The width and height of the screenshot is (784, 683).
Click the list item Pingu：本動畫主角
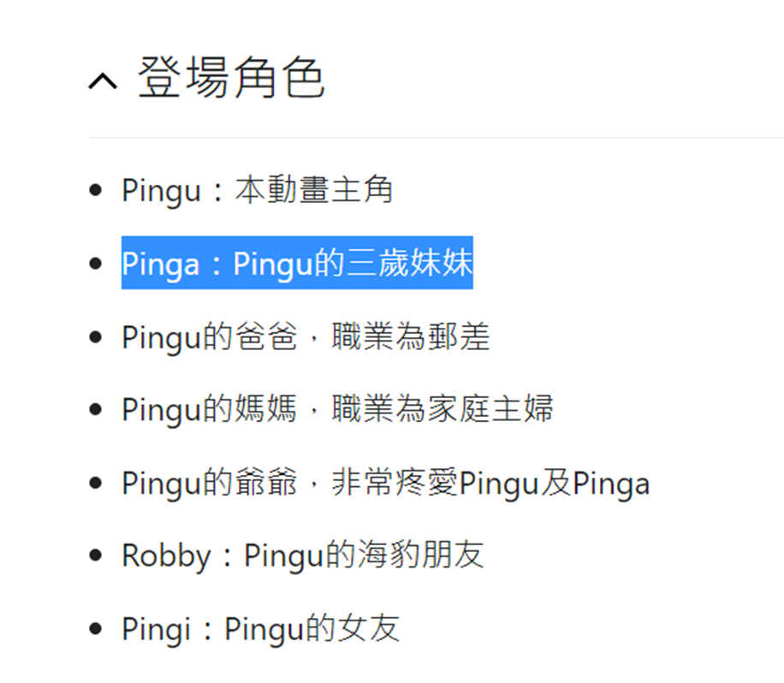257,189
